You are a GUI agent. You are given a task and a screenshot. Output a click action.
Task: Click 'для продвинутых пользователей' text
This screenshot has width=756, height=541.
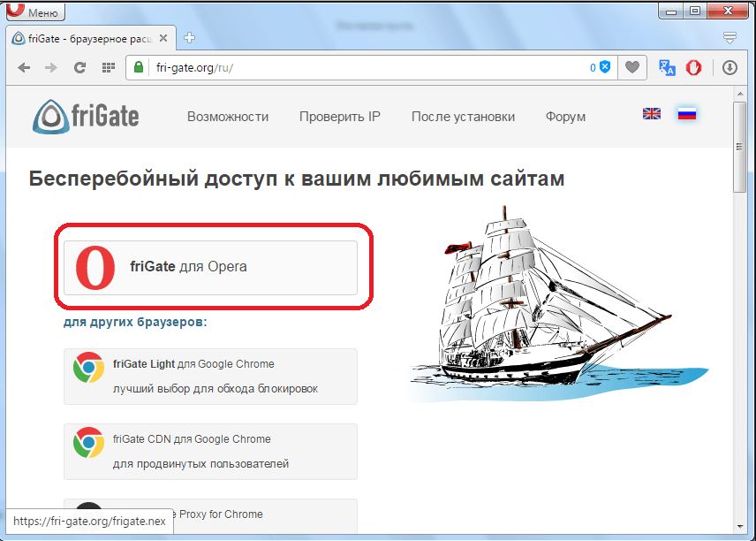(200, 464)
